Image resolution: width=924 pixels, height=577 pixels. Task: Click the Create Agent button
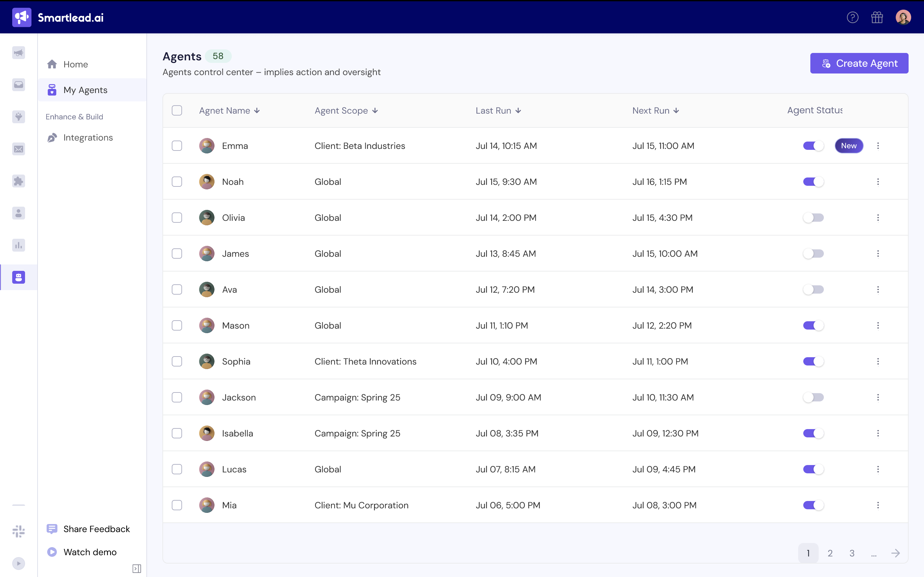[x=859, y=63]
